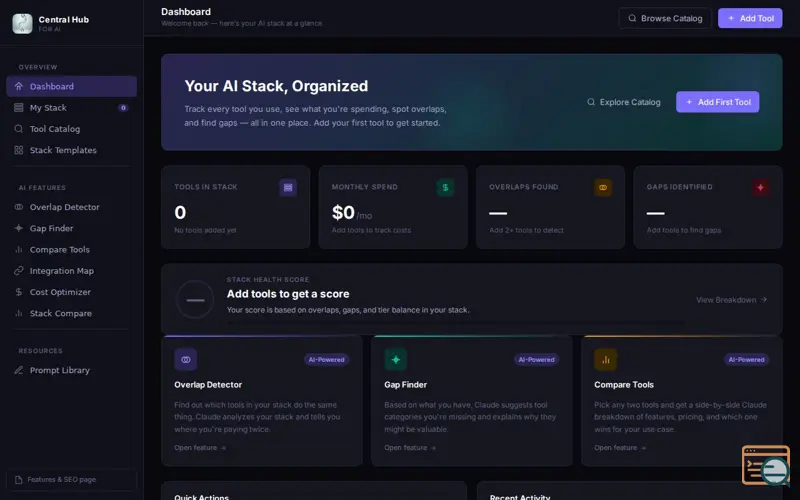Click the stack health score circle
Image resolution: width=800 pixels, height=500 pixels.
tap(195, 299)
